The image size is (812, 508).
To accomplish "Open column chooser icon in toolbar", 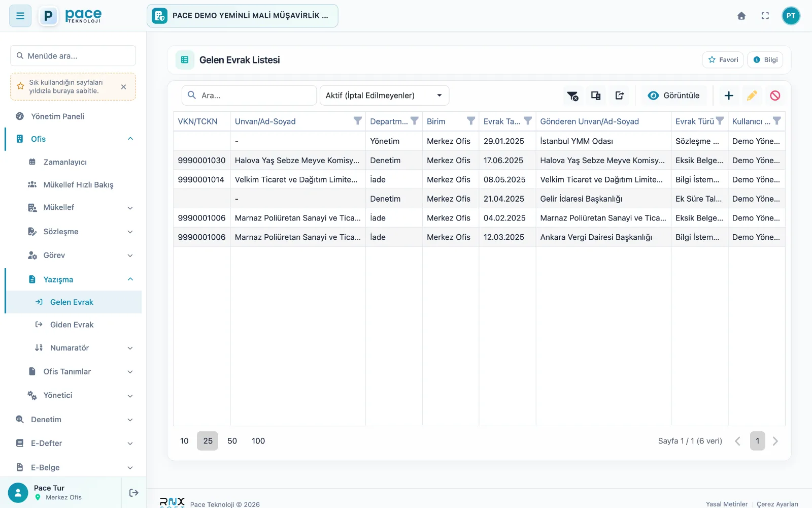I will tap(596, 96).
